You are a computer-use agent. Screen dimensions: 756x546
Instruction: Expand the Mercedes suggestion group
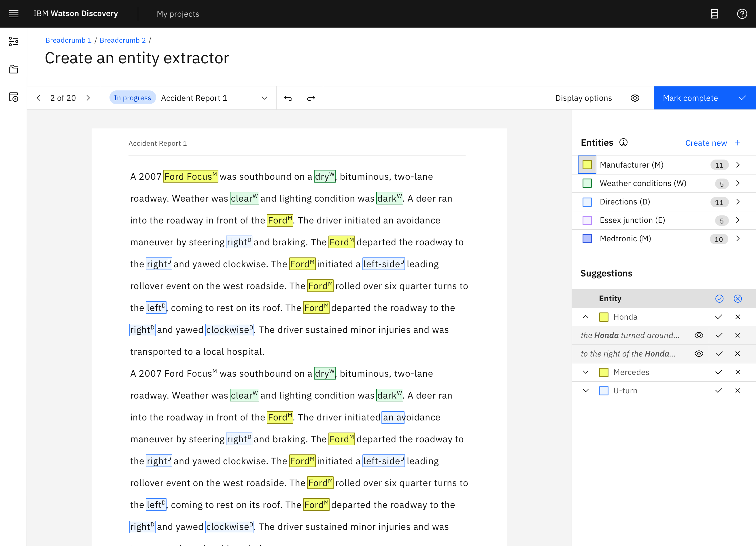[x=586, y=372]
